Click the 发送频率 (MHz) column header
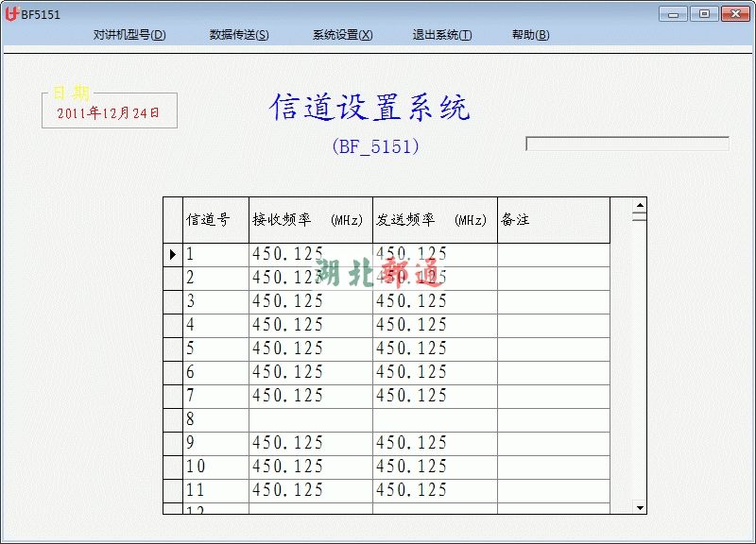 click(x=434, y=220)
